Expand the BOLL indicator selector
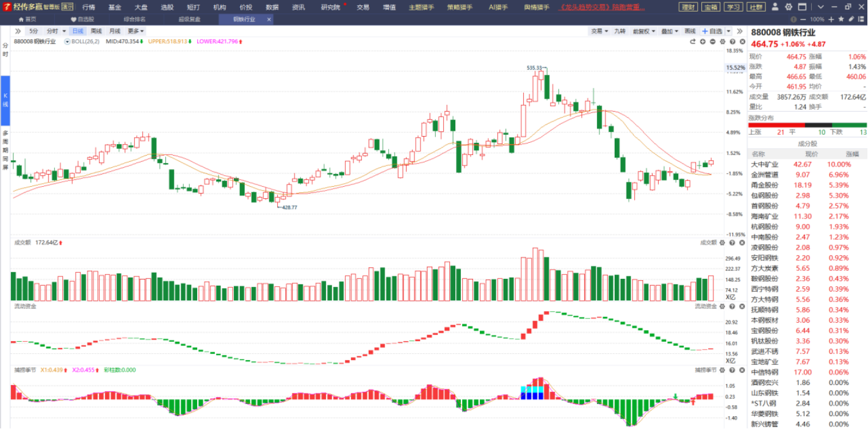Image resolution: width=868 pixels, height=429 pixels. (x=67, y=41)
